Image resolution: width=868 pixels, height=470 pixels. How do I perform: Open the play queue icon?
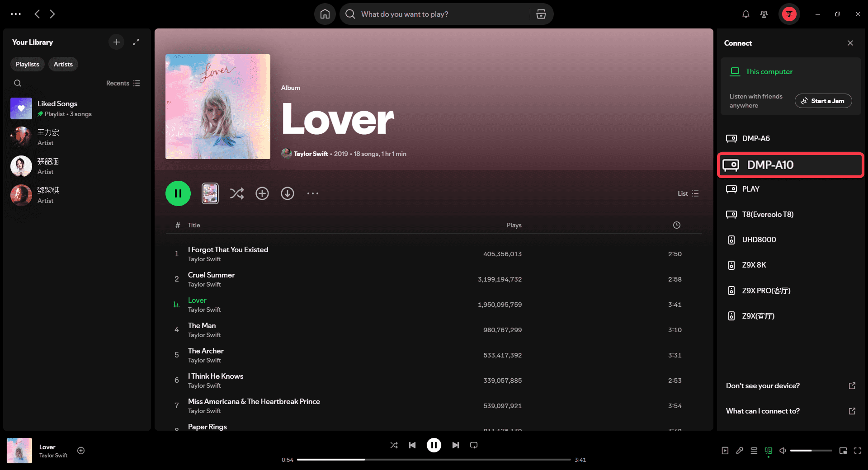[x=754, y=451]
